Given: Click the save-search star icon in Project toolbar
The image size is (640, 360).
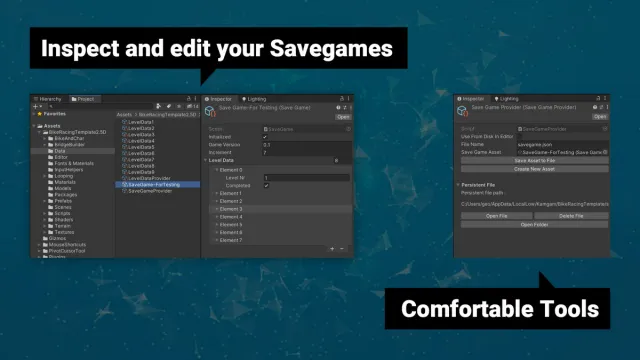Looking at the screenshot, I should point(178,106).
